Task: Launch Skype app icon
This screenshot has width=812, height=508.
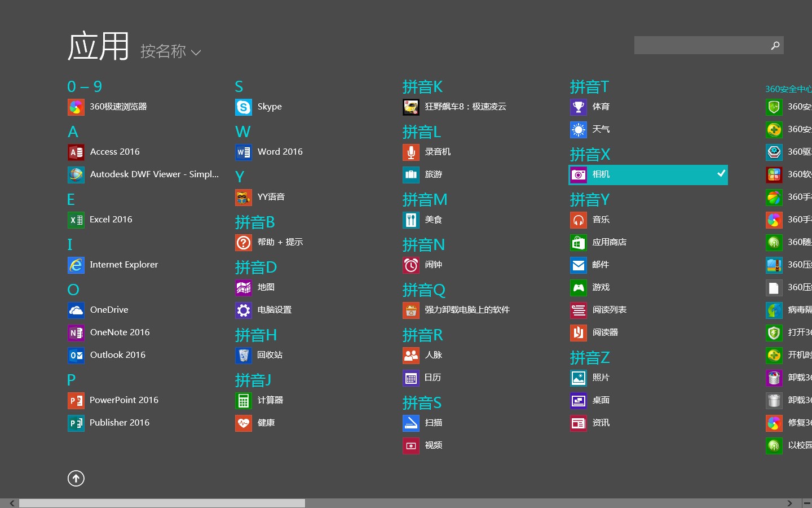Action: pos(244,107)
